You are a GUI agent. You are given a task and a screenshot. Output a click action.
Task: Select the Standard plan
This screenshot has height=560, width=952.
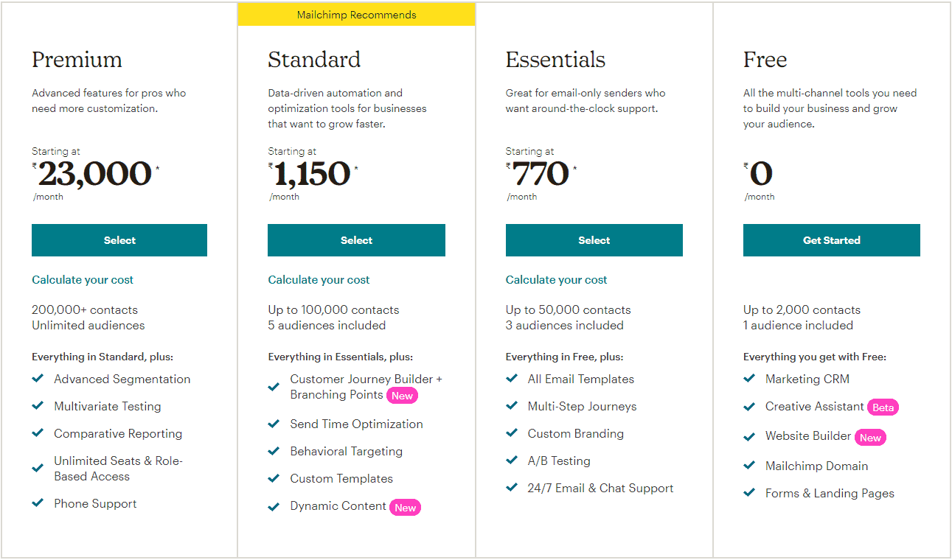click(x=356, y=240)
